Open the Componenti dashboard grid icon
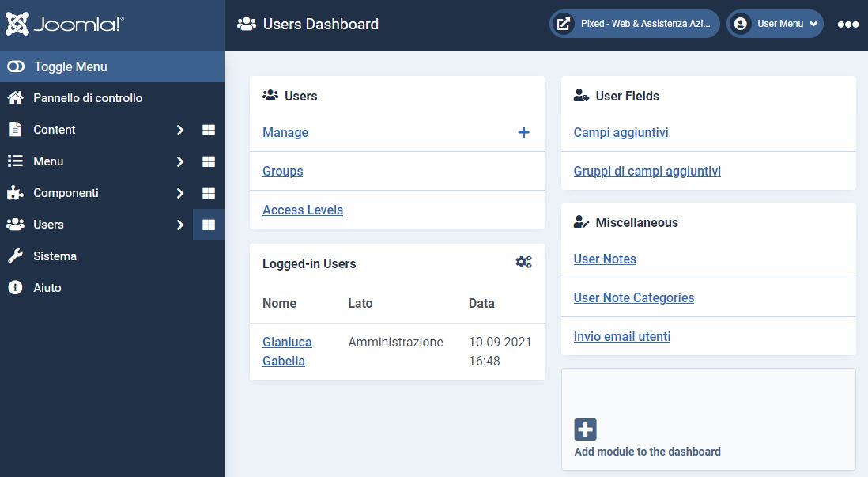 pos(209,192)
